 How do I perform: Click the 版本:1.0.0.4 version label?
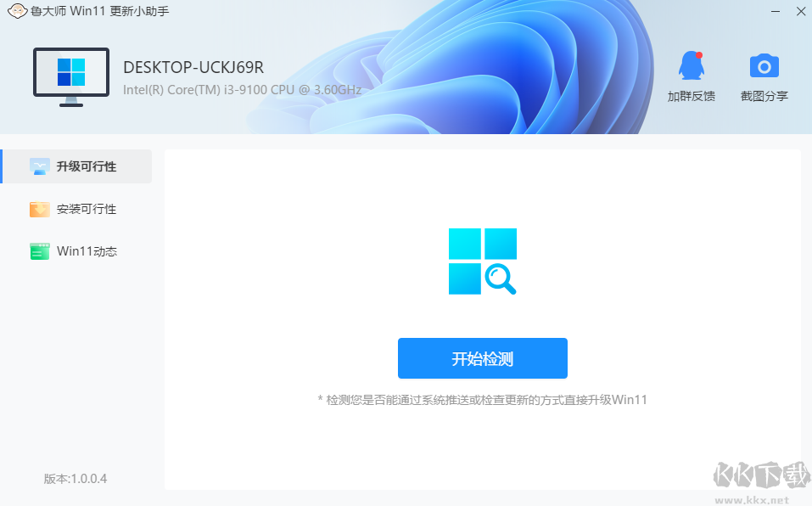pyautogui.click(x=75, y=479)
